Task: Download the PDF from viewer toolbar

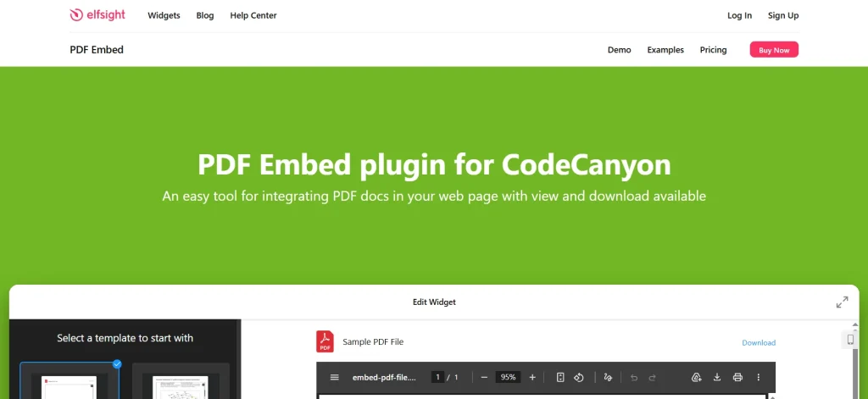Action: point(717,378)
